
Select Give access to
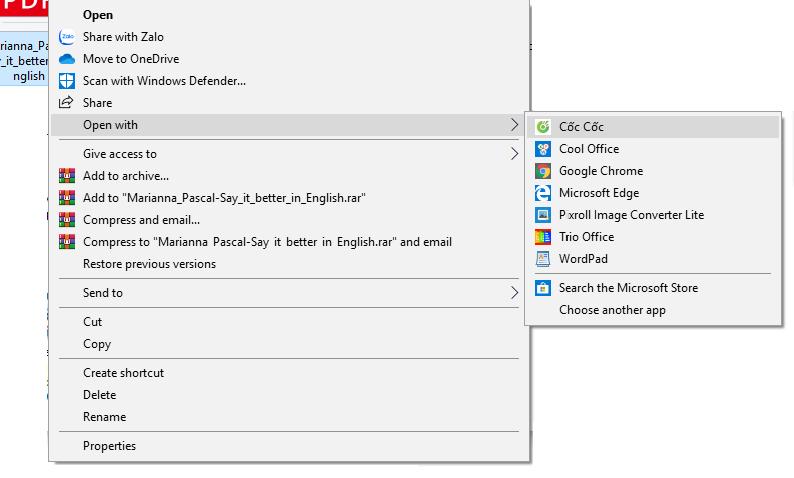pos(290,153)
